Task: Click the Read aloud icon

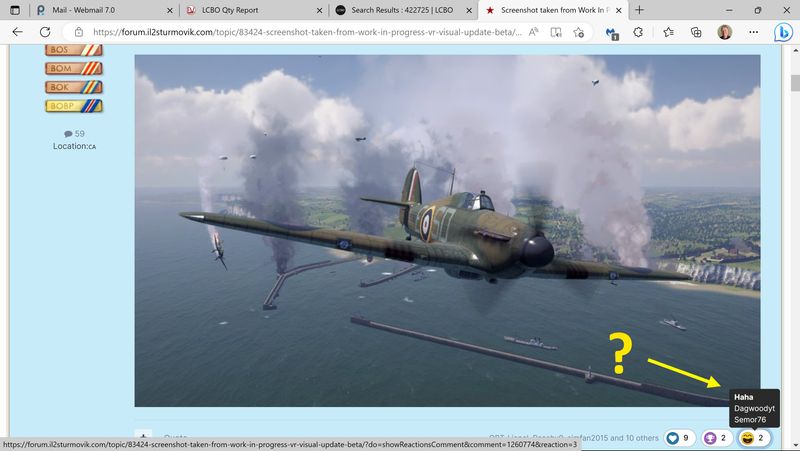Action: 533,32
